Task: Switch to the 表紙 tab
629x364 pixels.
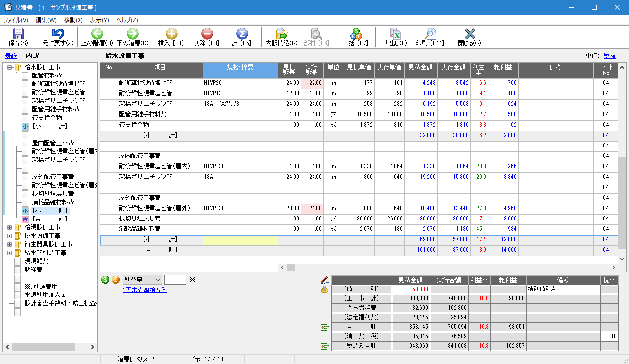Action: click(x=11, y=56)
